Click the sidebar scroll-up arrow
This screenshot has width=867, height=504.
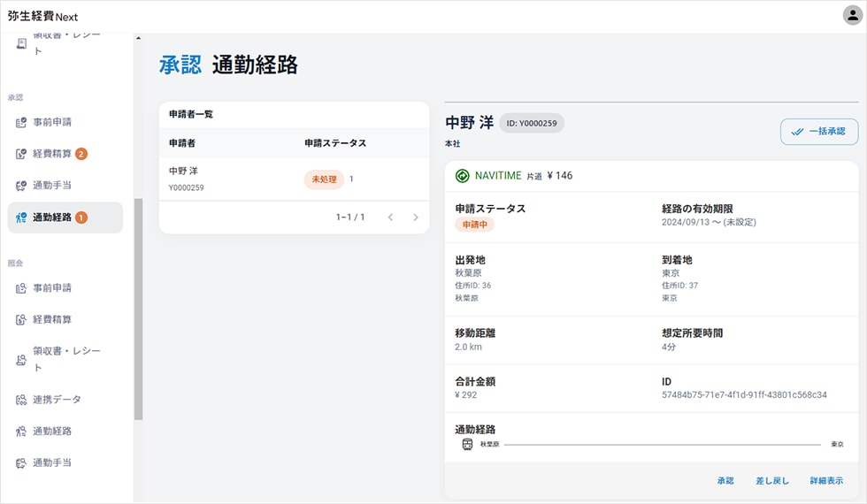138,38
